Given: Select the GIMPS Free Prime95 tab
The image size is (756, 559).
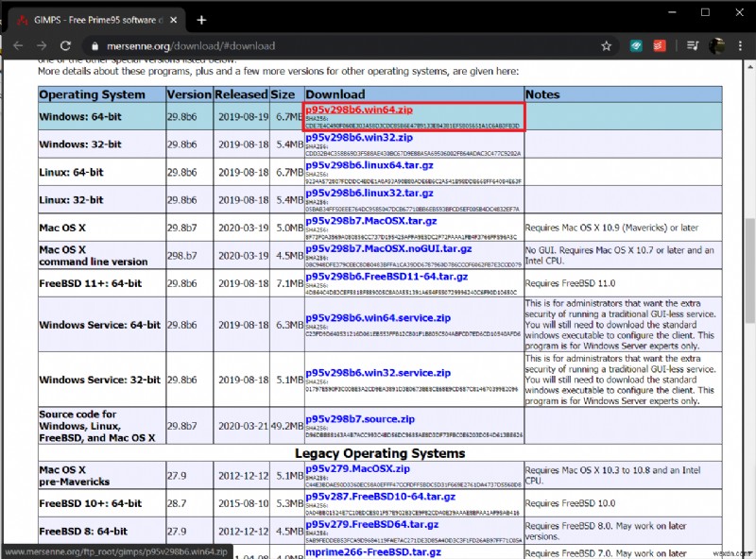Looking at the screenshot, I should tap(93, 19).
